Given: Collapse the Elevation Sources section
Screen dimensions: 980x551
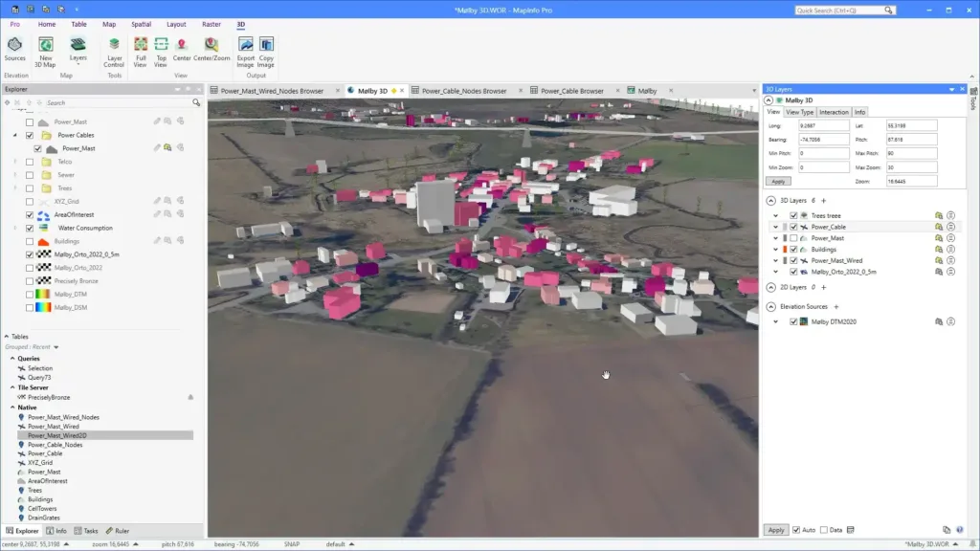Looking at the screenshot, I should 771,307.
